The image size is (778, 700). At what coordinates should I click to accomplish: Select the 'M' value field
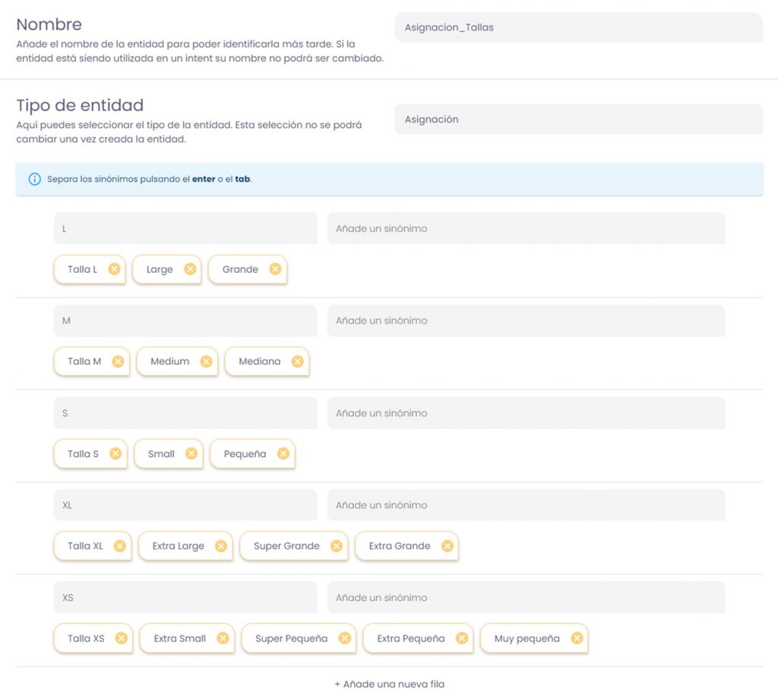(185, 321)
